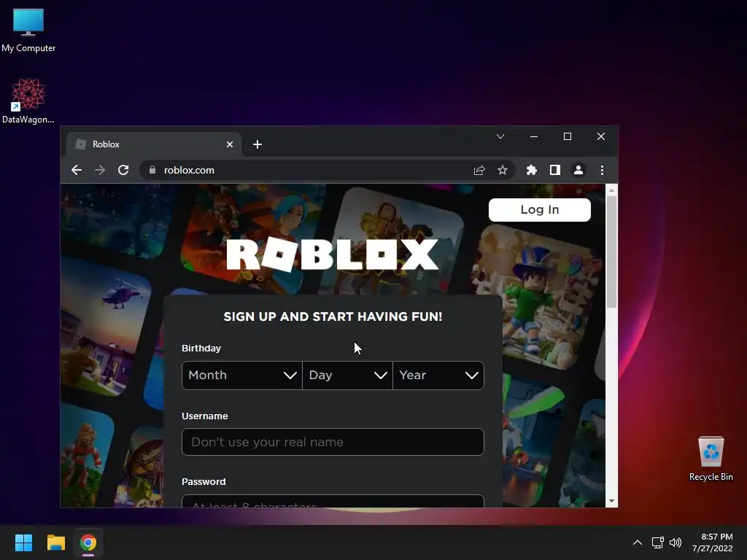The image size is (747, 560).
Task: Select the Roblox browser tab
Action: [x=153, y=144]
